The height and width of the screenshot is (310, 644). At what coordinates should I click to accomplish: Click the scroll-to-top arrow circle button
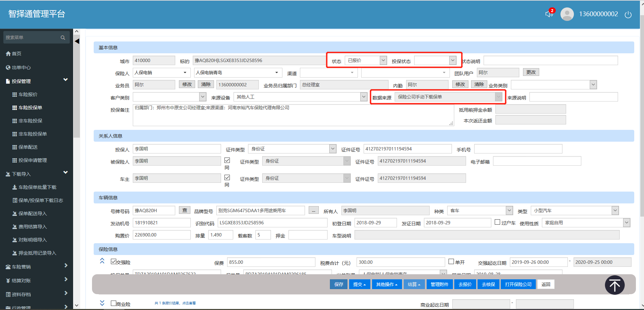click(614, 285)
